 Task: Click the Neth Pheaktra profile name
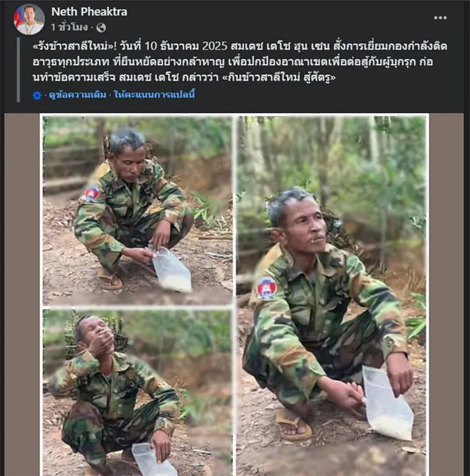[x=89, y=12]
